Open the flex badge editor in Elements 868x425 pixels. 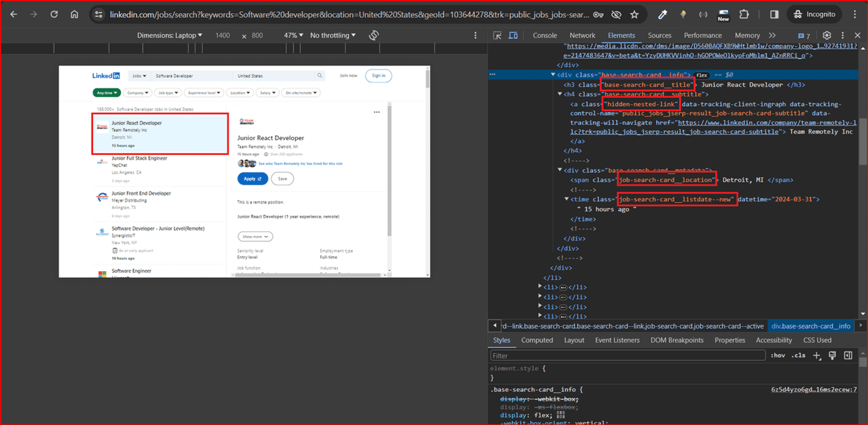[701, 75]
